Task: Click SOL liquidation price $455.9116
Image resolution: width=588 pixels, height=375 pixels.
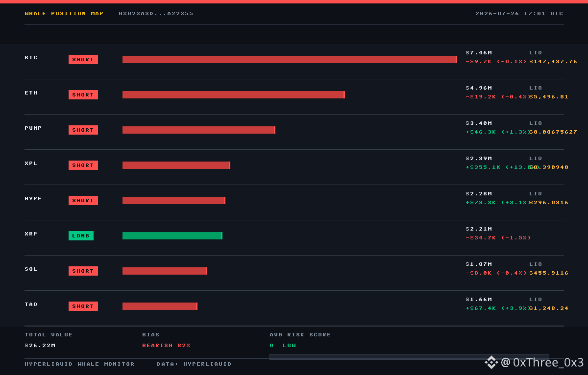Action: pyautogui.click(x=549, y=273)
